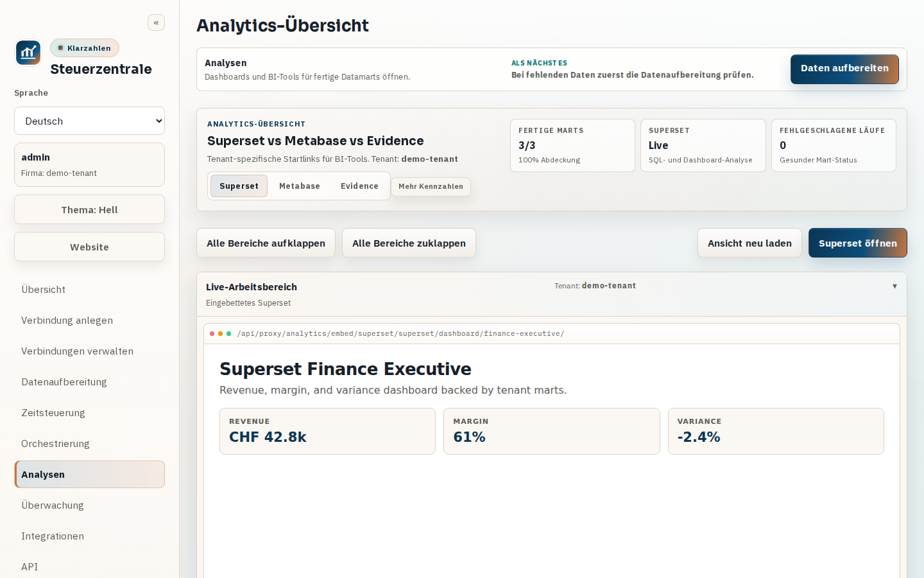924x578 pixels.
Task: Go to Überwachung page
Action: coord(89,505)
